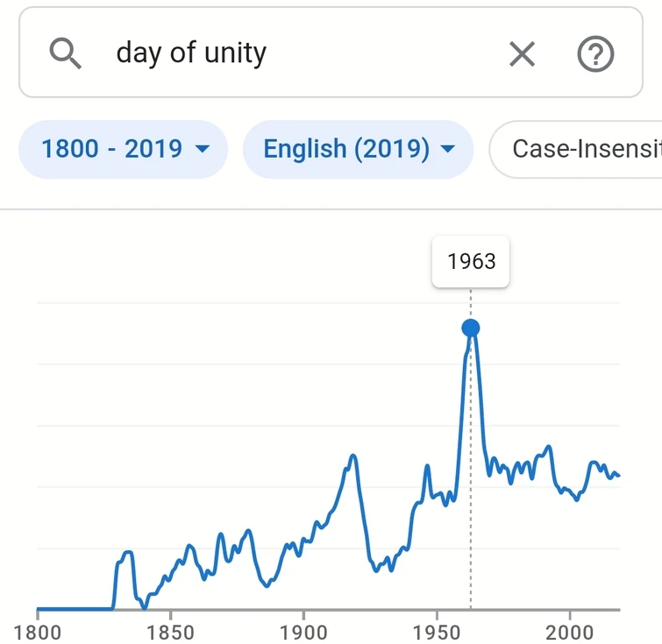
Task: Click the "day of unity" search field
Action: click(x=289, y=53)
